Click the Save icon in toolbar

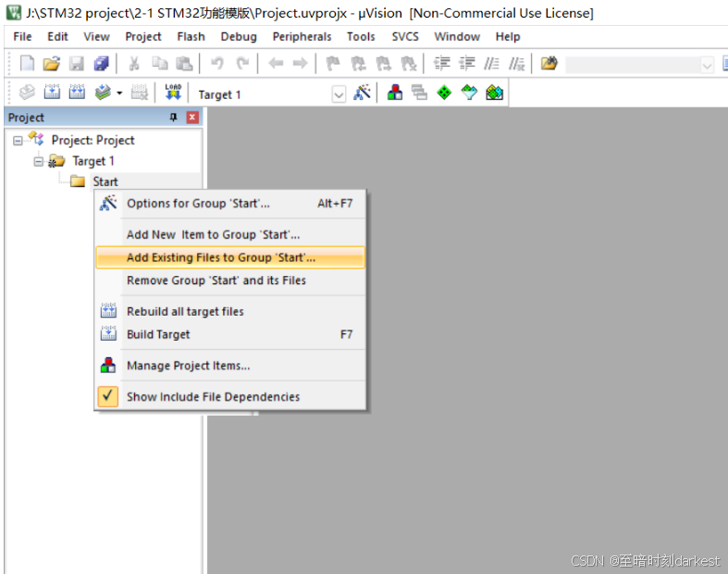point(77,63)
